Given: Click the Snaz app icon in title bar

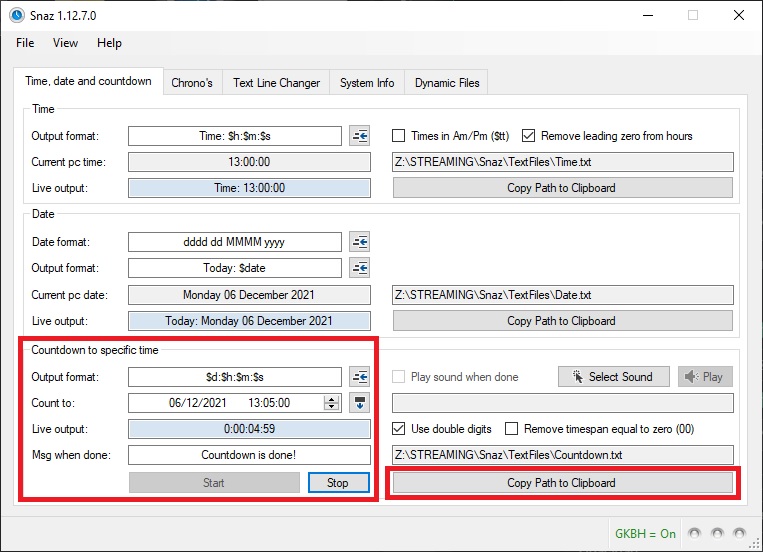Looking at the screenshot, I should 16,15.
